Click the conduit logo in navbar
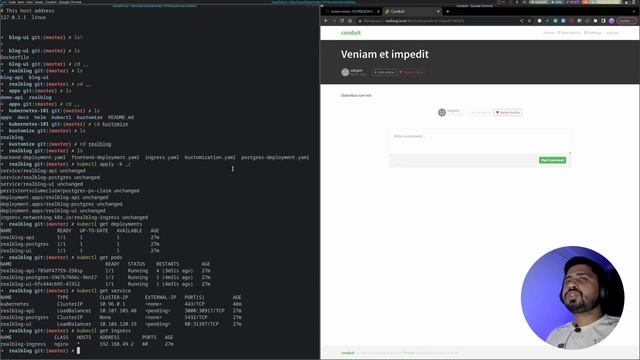Screen dimensions: 640x360 (351, 33)
